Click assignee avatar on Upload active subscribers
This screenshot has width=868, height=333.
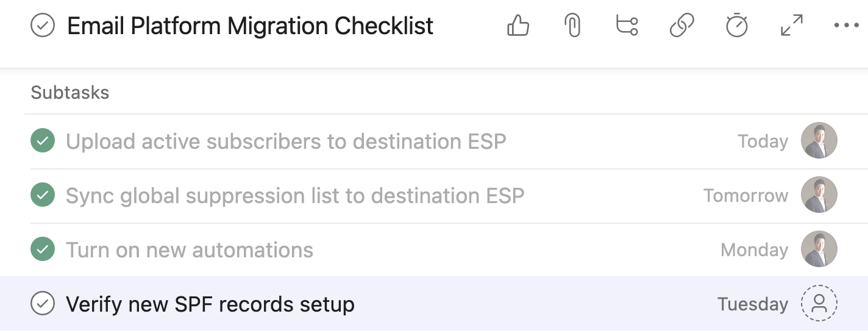pos(819,141)
